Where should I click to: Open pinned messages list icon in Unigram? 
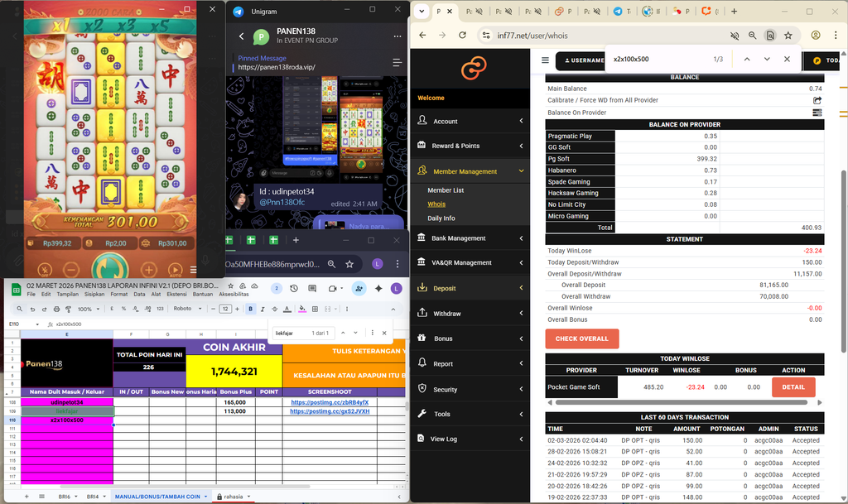[x=397, y=63]
